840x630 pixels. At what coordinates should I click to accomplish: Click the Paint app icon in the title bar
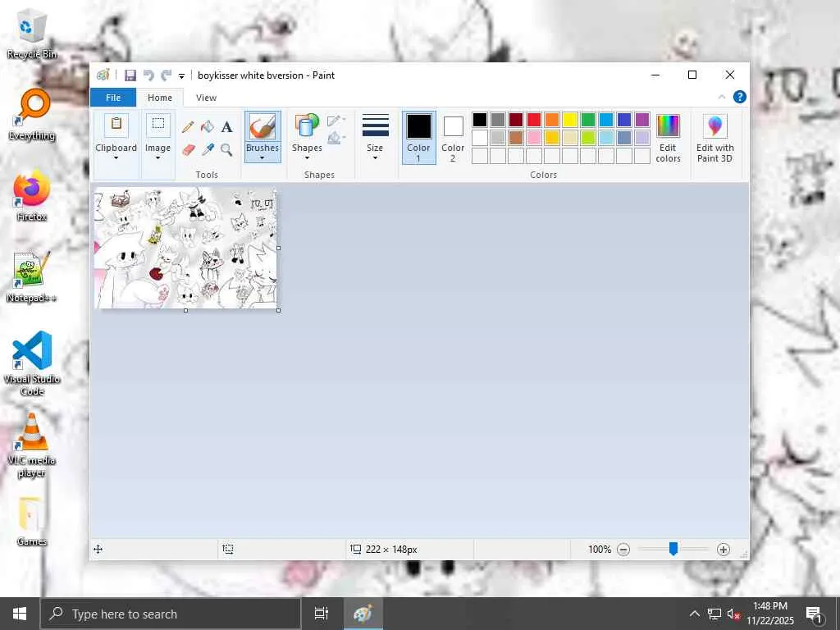[x=103, y=75]
